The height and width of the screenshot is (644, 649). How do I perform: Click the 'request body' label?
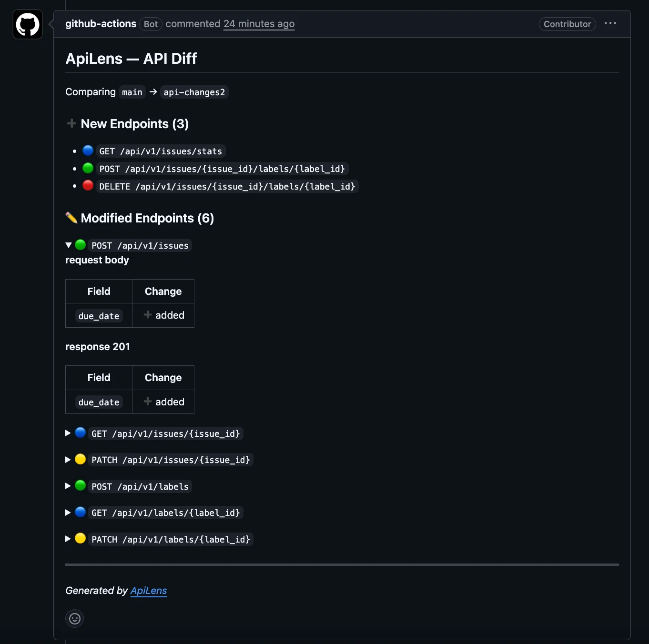97,260
